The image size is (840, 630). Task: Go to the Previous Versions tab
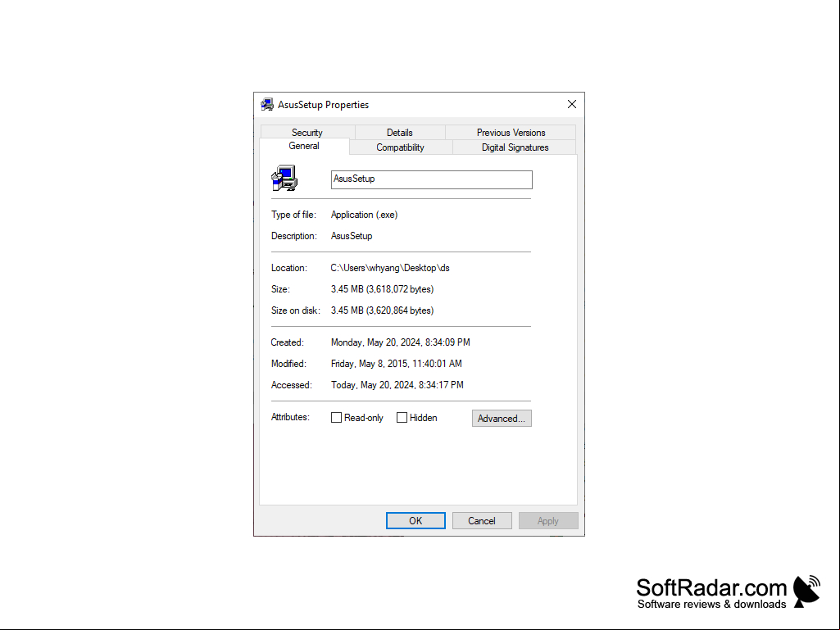click(511, 133)
